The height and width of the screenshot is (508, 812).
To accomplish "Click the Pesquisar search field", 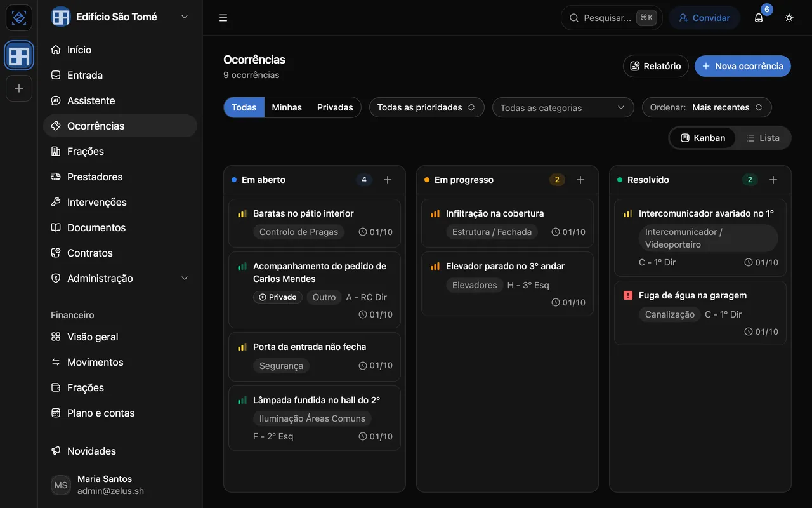I will (x=612, y=18).
